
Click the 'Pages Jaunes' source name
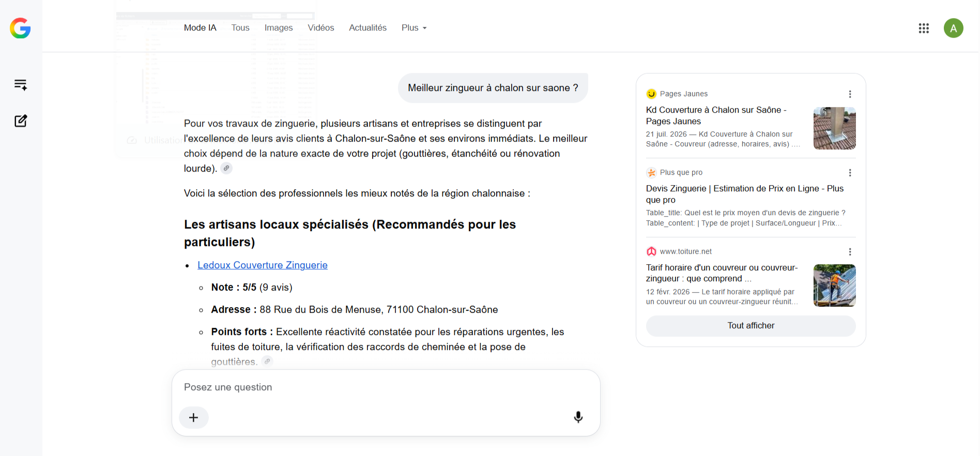[684, 94]
